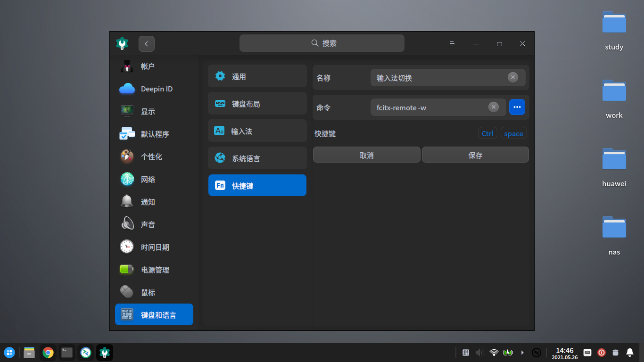The image size is (644, 362).
Task: Click the red power button in the dock
Action: 602,353
